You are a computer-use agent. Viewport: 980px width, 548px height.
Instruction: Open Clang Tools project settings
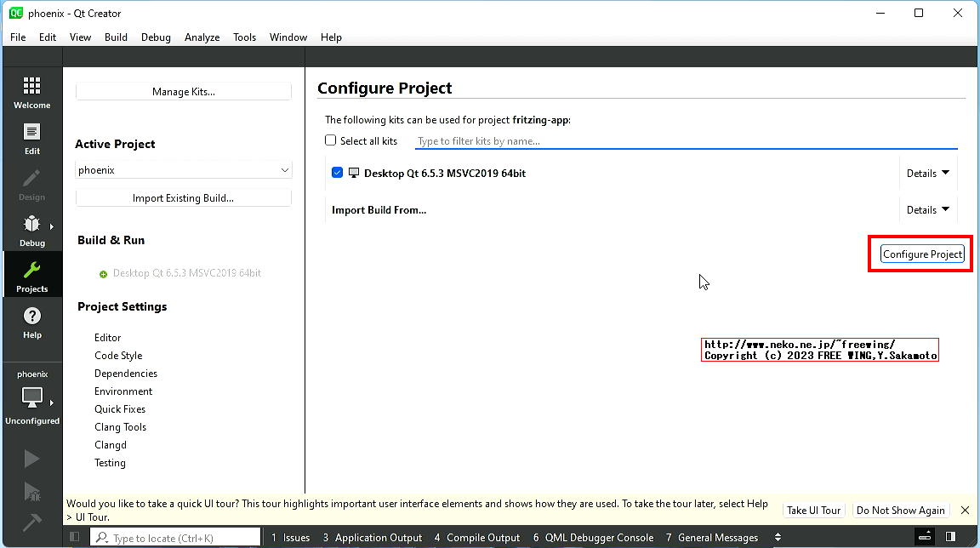coord(120,427)
